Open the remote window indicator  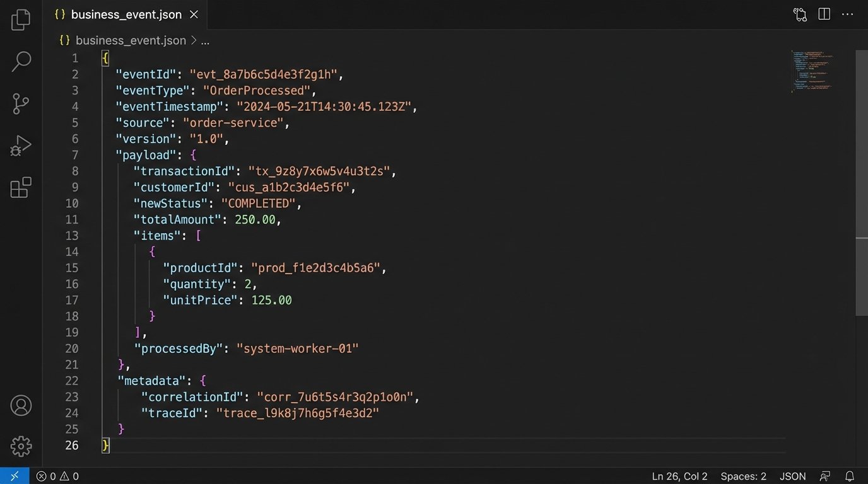coord(15,476)
